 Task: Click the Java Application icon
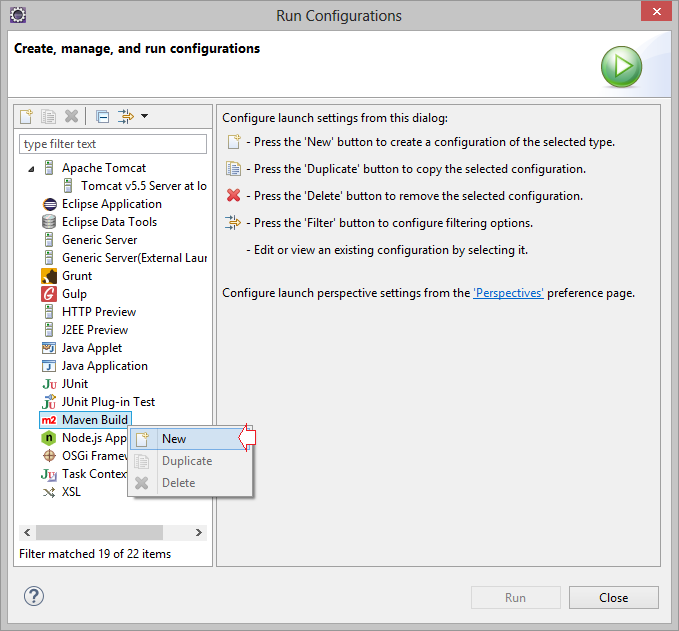click(x=49, y=366)
